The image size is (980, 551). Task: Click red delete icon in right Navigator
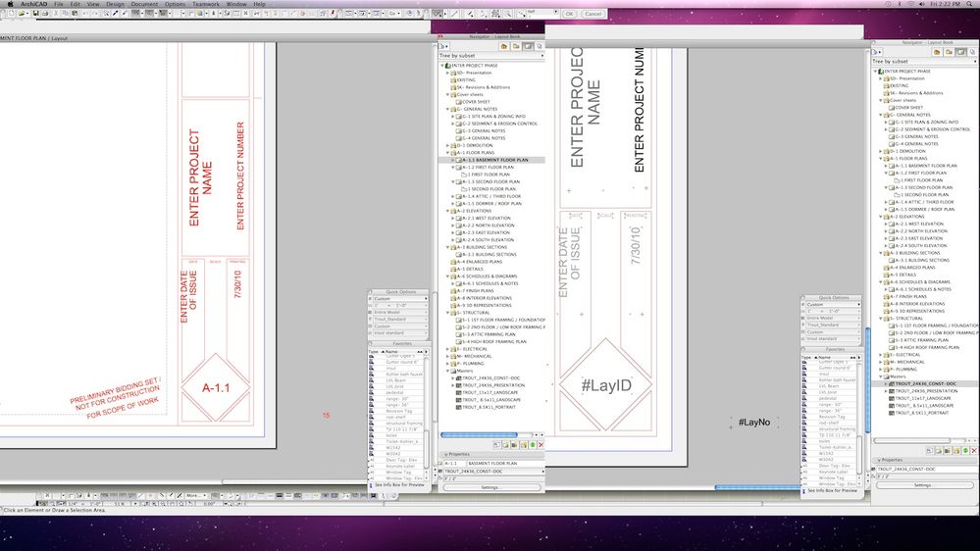coord(974,450)
